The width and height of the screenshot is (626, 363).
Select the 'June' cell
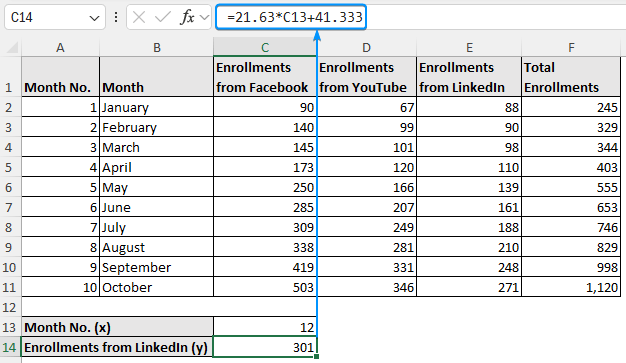[156, 207]
